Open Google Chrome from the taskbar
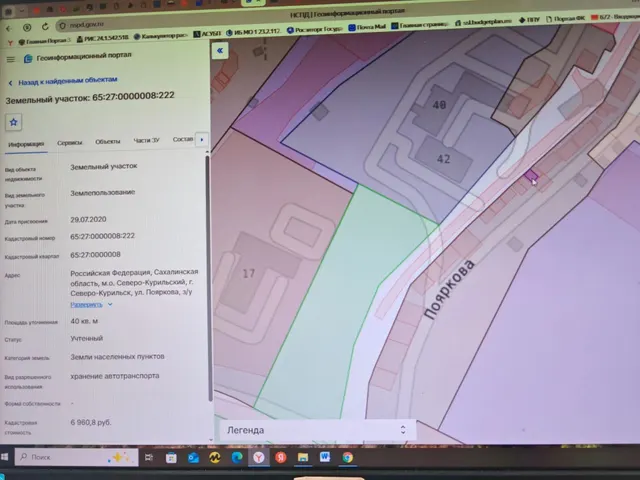The image size is (640, 480). tap(347, 457)
